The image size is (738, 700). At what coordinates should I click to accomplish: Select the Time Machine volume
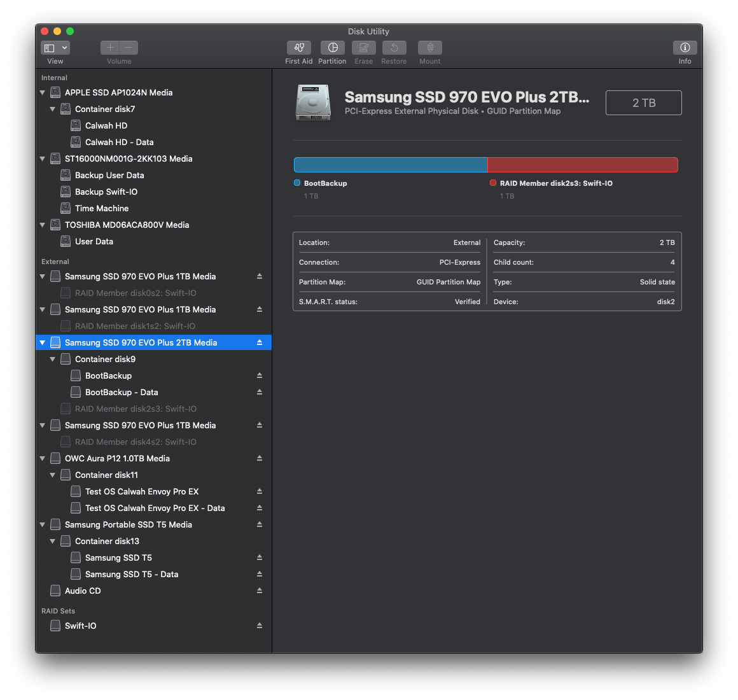point(154,208)
